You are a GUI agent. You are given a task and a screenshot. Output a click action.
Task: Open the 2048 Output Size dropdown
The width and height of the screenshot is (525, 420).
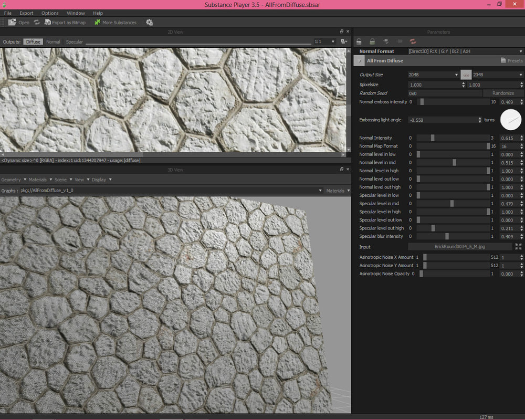click(x=433, y=74)
